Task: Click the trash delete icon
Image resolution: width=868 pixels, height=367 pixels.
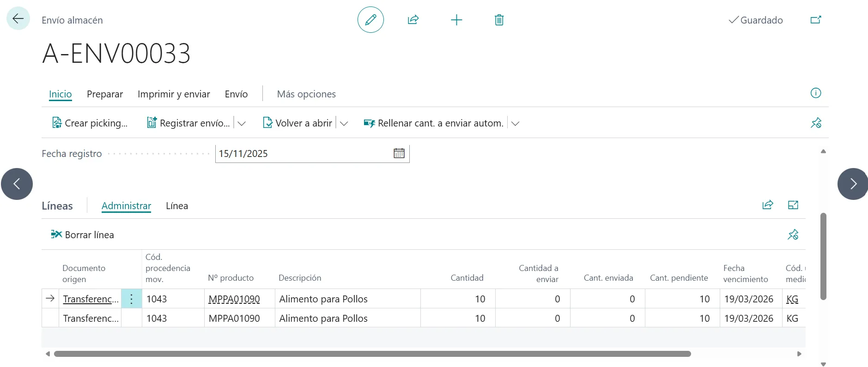Action: point(499,20)
